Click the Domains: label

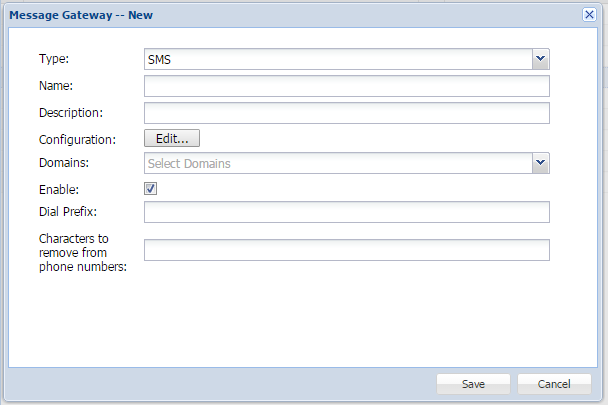coord(65,163)
